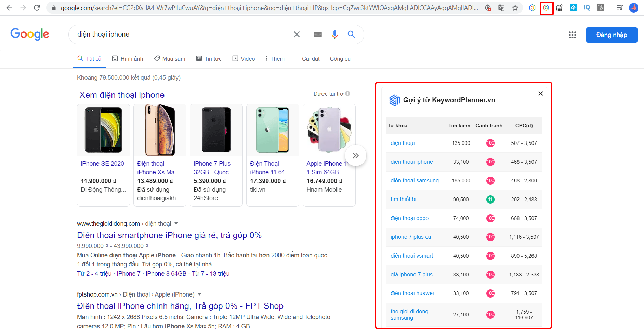
Task: Switch to the Mua sắm tab
Action: [x=170, y=59]
